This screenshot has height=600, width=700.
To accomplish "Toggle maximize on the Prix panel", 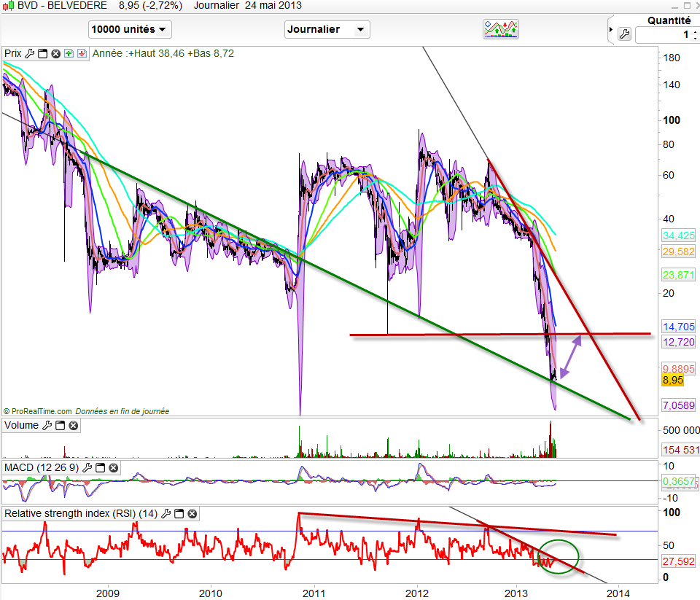I will point(42,53).
